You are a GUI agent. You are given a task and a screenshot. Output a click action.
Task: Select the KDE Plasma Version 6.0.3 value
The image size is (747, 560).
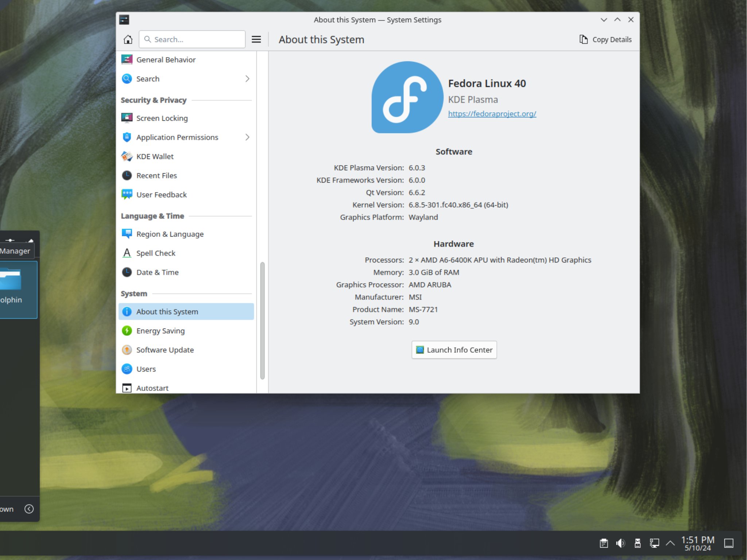pos(417,168)
